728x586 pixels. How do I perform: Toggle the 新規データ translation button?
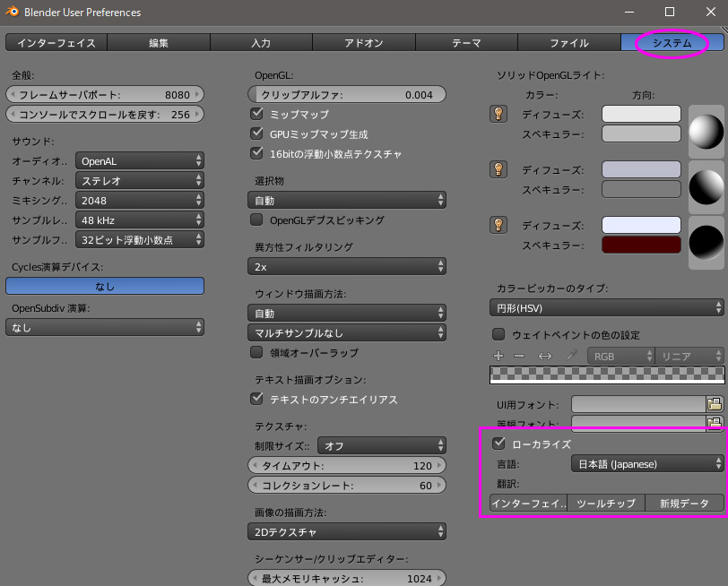684,504
